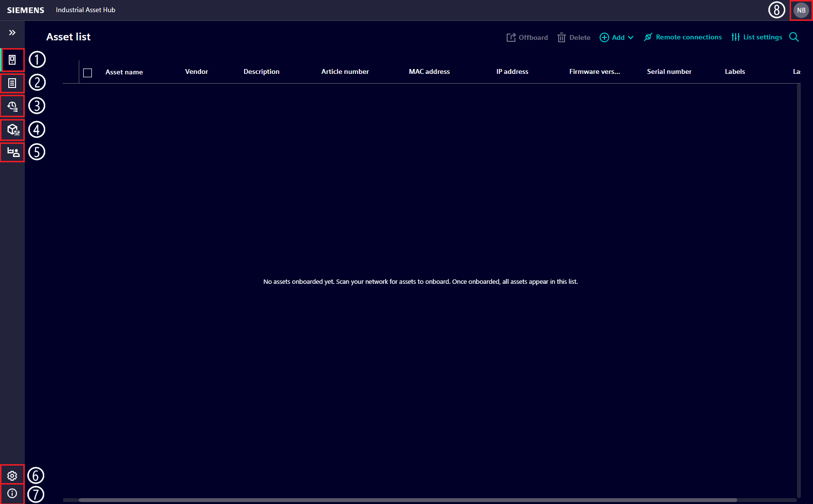Open the history clock sidebar icon
Image resolution: width=813 pixels, height=504 pixels.
[12, 106]
